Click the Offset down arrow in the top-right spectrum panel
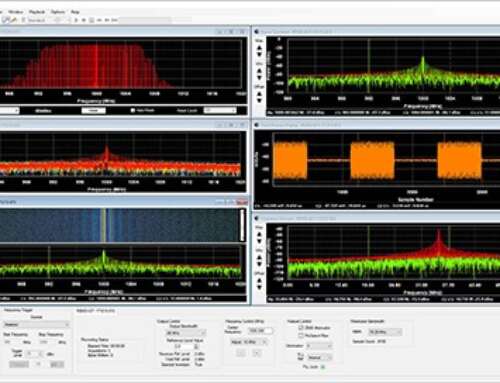 click(259, 100)
